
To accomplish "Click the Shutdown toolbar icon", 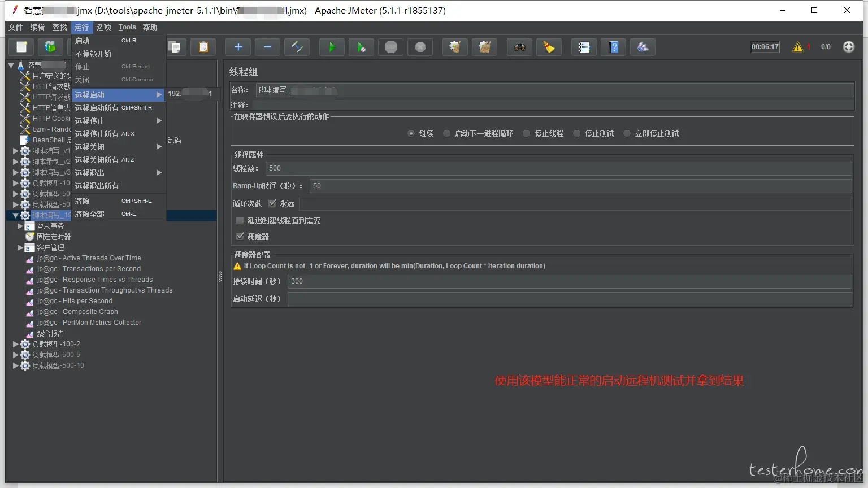I will (420, 47).
